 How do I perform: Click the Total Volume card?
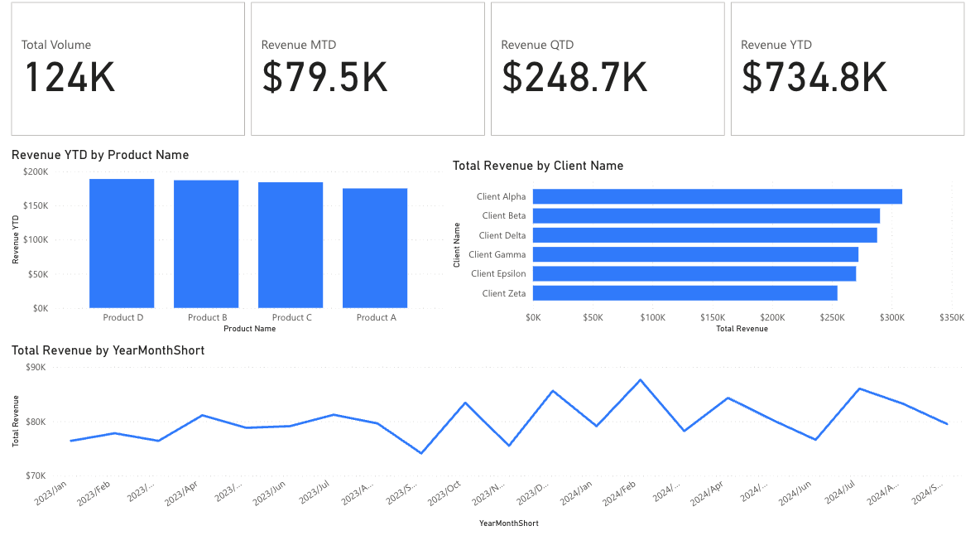[x=127, y=69]
